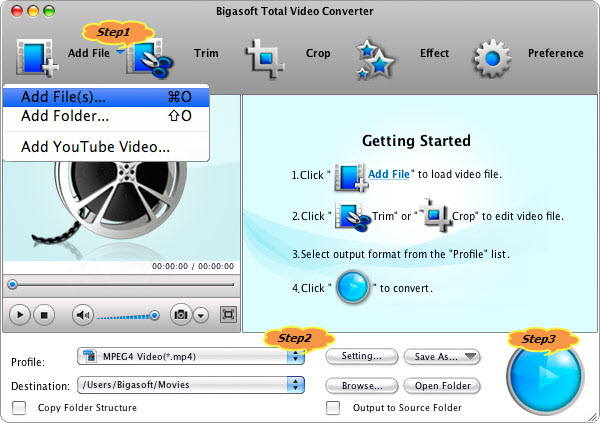600x423 pixels.
Task: Open the Effect stars icon
Action: coord(374,59)
